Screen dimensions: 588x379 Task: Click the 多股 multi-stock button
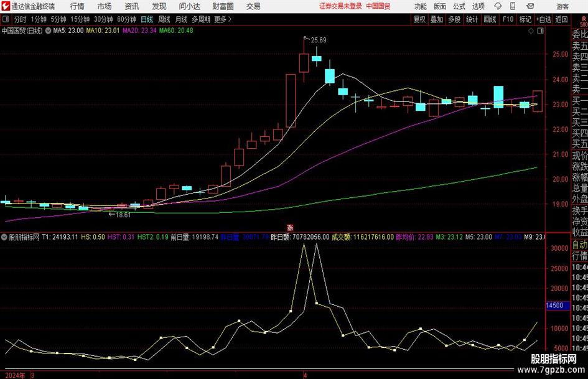coord(454,19)
